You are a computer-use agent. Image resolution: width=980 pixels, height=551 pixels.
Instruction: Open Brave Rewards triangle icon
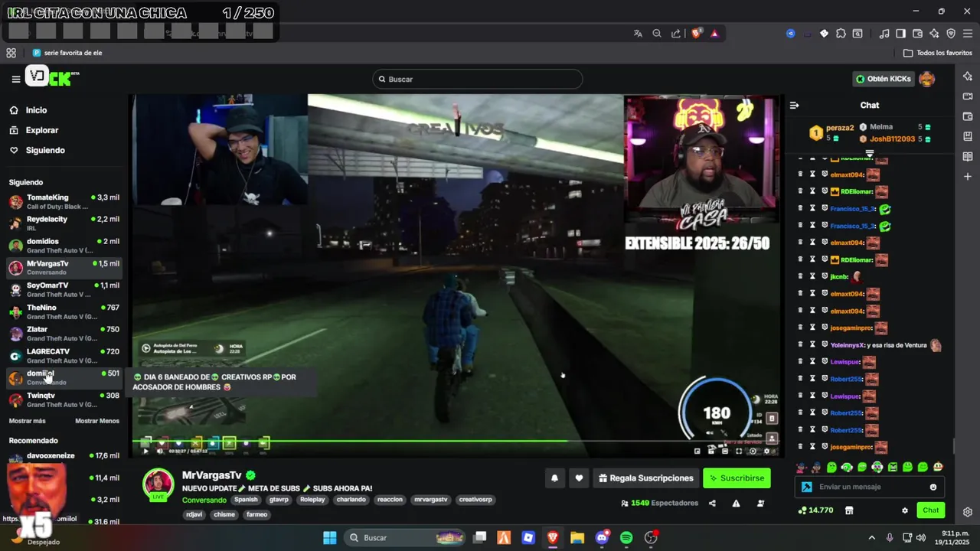pos(714,34)
